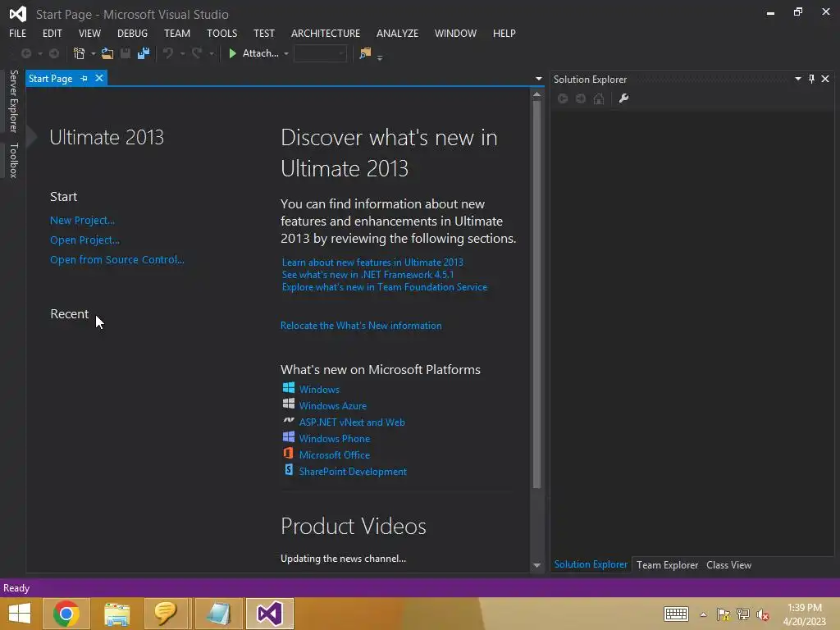
Task: Open Learn about new features in Ultimate 2013
Action: pos(372,262)
